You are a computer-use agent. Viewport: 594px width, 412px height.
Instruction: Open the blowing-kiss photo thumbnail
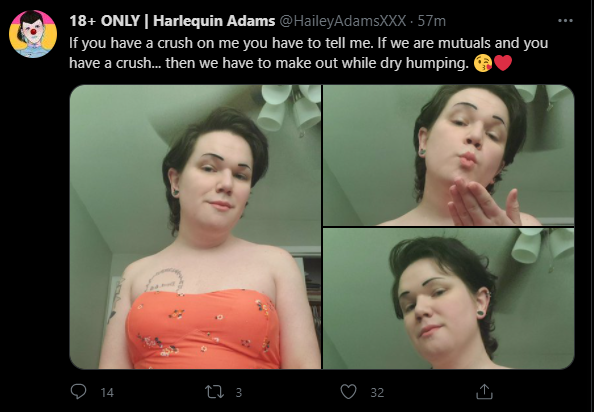[449, 155]
